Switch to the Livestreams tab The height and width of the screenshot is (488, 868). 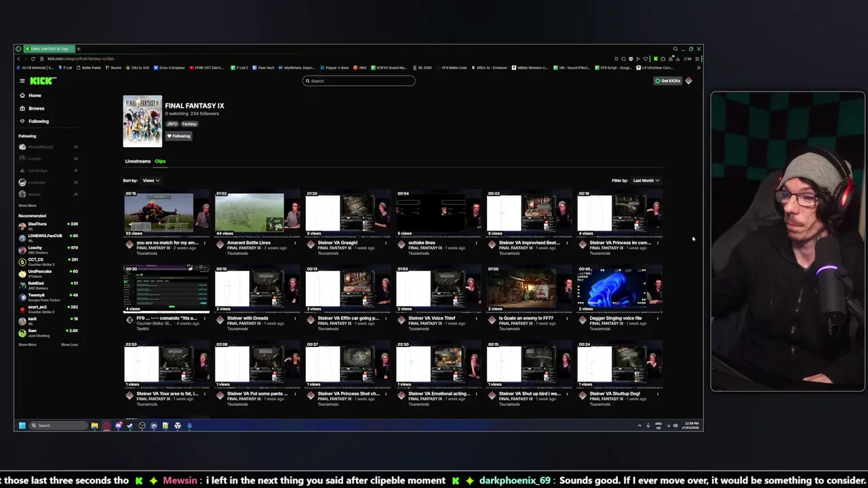click(138, 161)
